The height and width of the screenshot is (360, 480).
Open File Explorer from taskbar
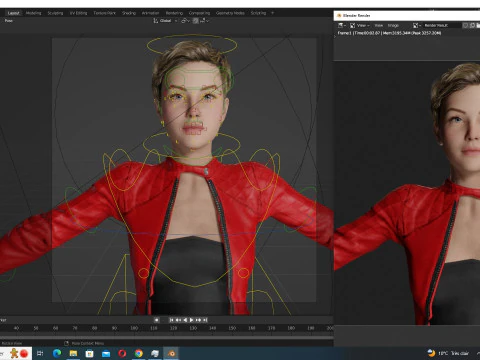pos(73,353)
